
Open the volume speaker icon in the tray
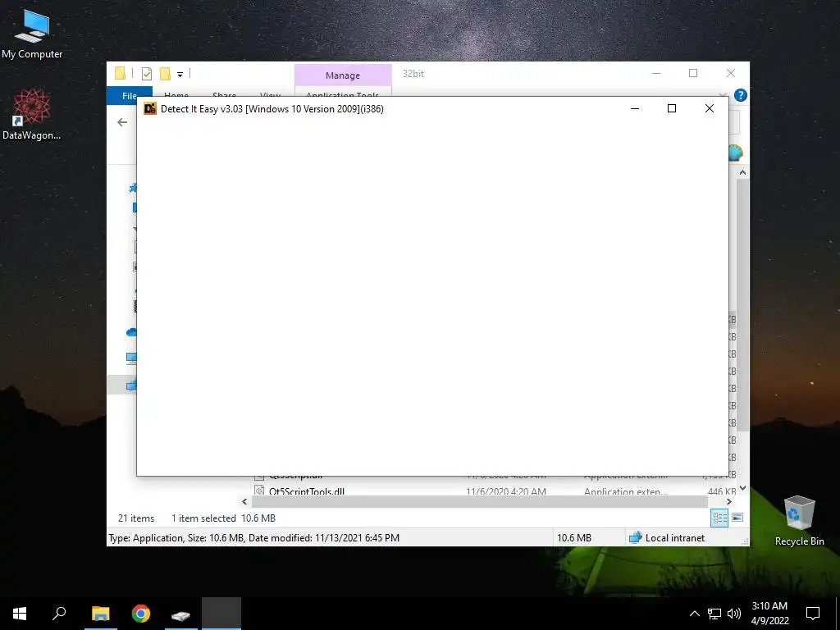pyautogui.click(x=734, y=614)
